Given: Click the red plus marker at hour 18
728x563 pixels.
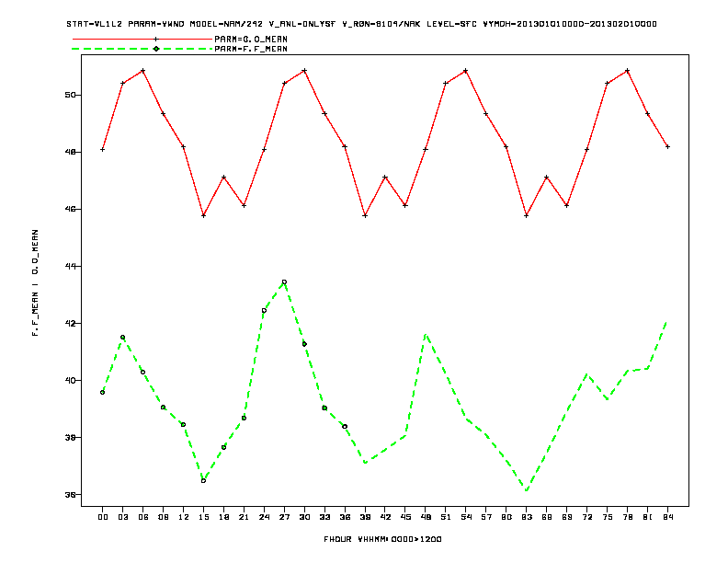Looking at the screenshot, I should click(223, 177).
